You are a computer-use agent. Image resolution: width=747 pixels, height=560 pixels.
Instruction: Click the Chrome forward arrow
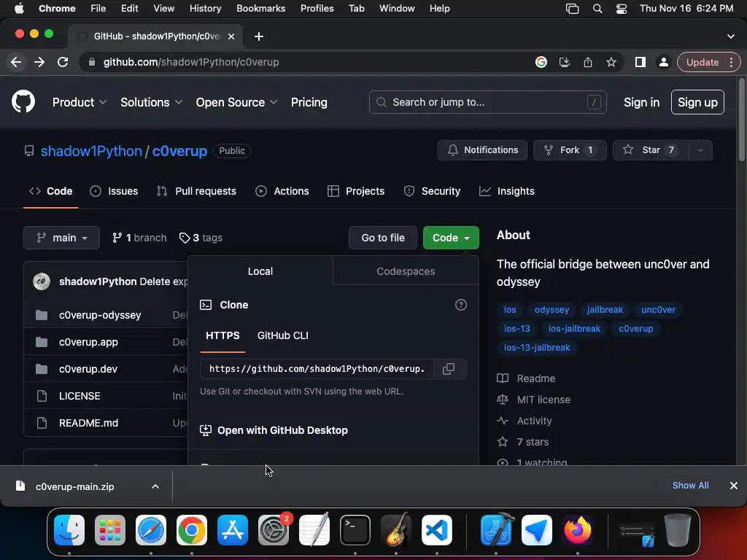point(39,63)
